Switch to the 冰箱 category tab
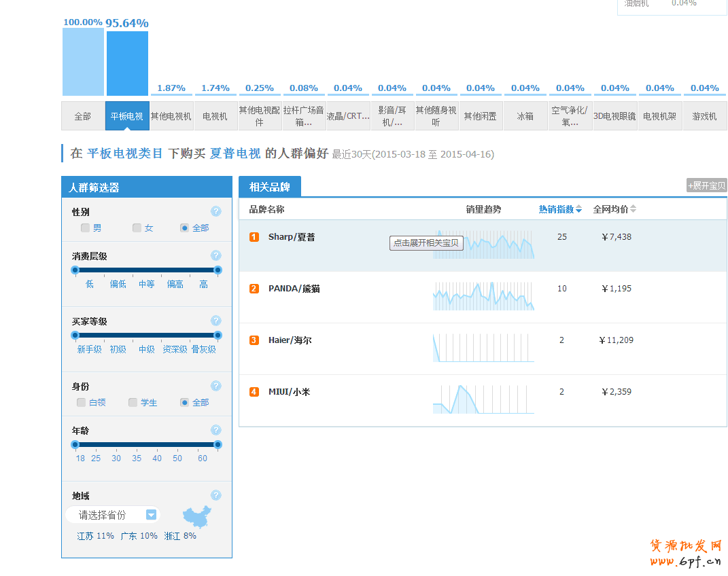 (x=525, y=116)
